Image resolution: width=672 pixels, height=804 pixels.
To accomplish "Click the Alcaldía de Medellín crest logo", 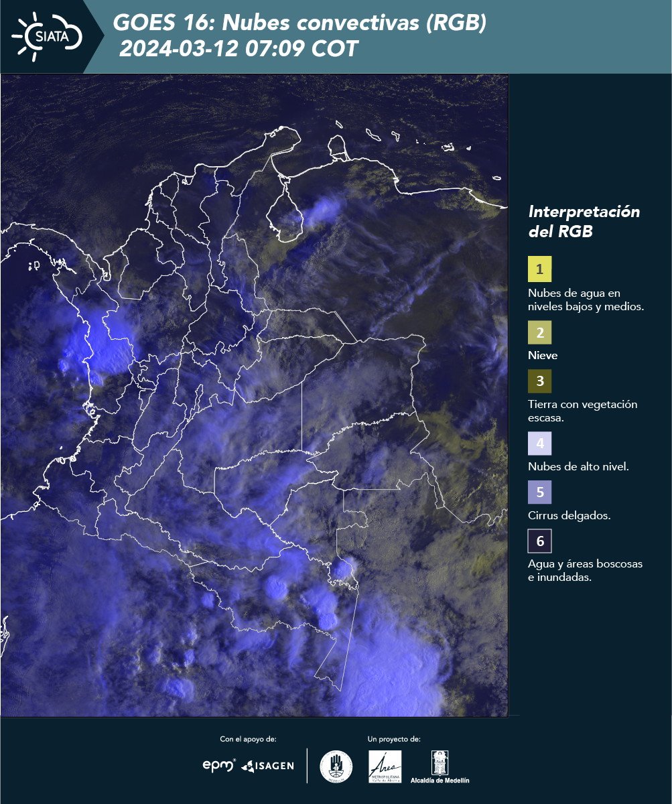I will [440, 766].
